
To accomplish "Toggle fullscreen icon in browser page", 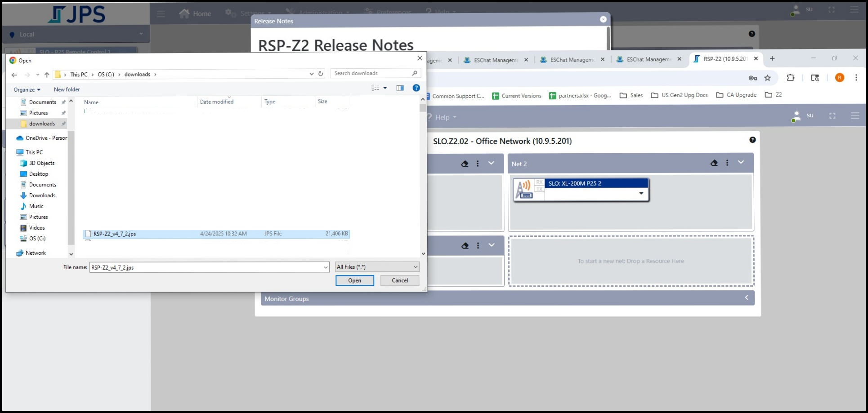I will coord(832,116).
